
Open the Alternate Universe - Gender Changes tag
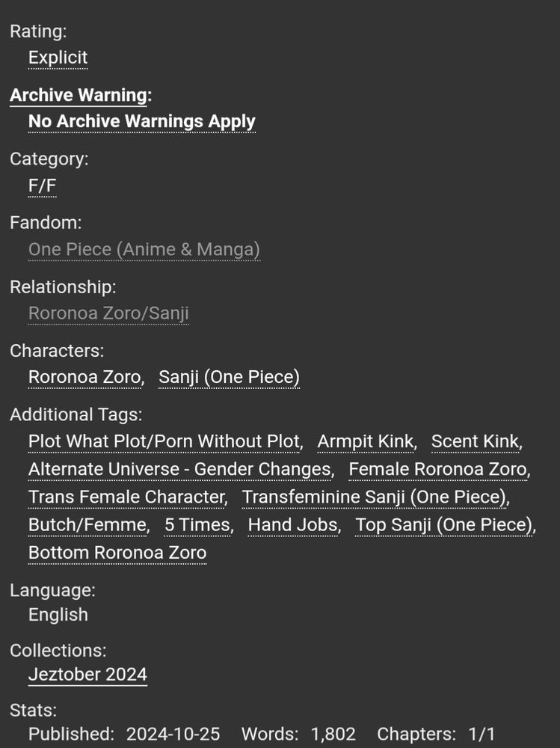pos(180,469)
